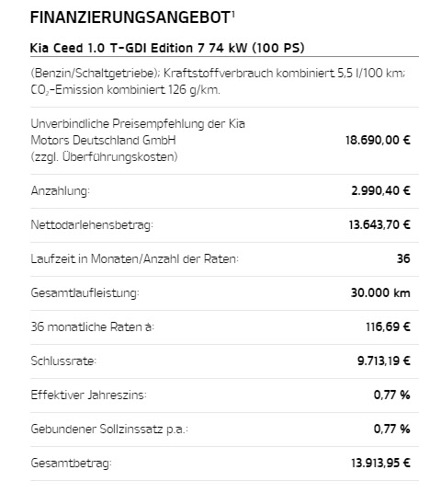Click the Anzahlung label
Viewport: 441px width, 504px height.
60,191
